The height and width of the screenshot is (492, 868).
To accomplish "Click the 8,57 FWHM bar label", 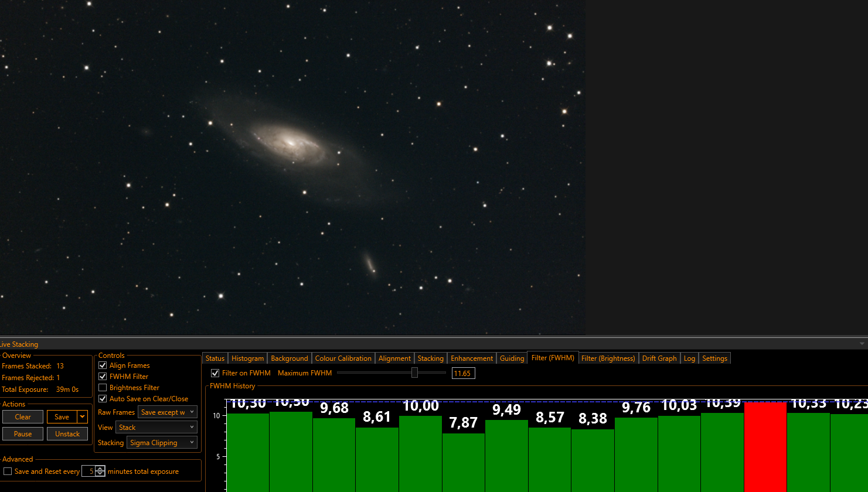I will point(550,417).
